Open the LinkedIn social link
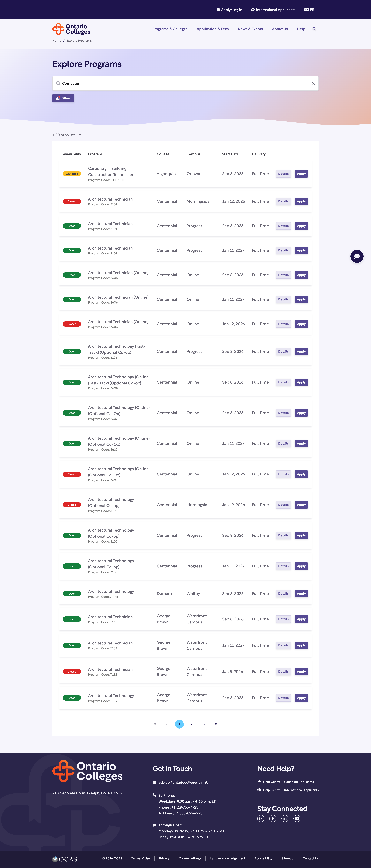Image resolution: width=371 pixels, height=868 pixels. pyautogui.click(x=285, y=818)
